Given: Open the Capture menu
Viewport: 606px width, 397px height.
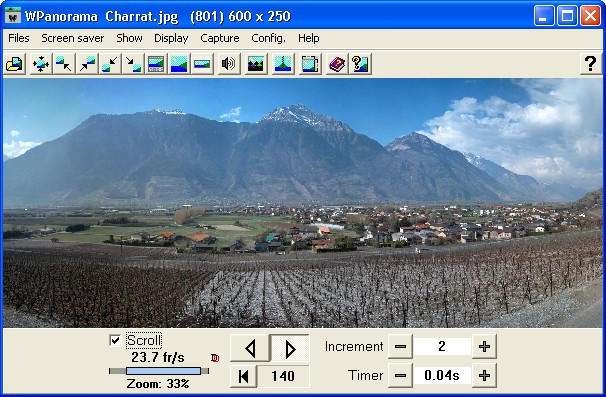Looking at the screenshot, I should [220, 38].
